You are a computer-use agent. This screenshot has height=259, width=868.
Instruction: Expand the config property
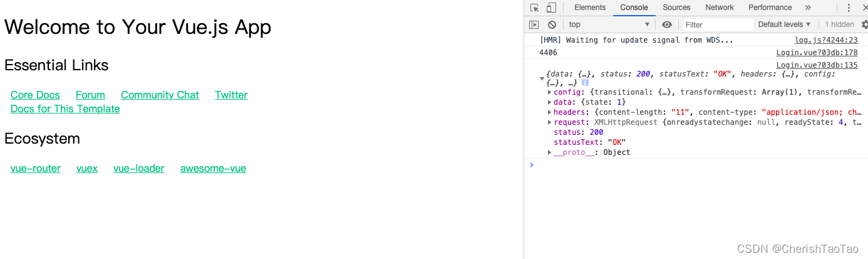click(550, 93)
